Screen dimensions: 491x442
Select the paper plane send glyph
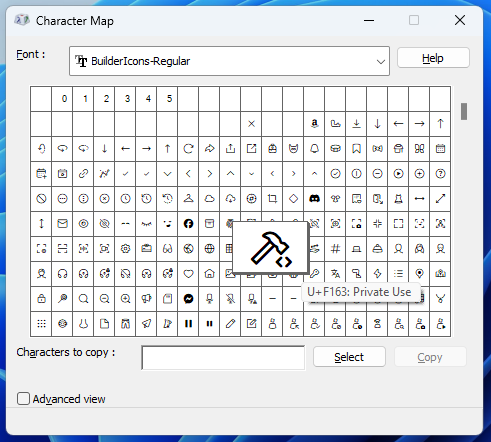(x=146, y=324)
